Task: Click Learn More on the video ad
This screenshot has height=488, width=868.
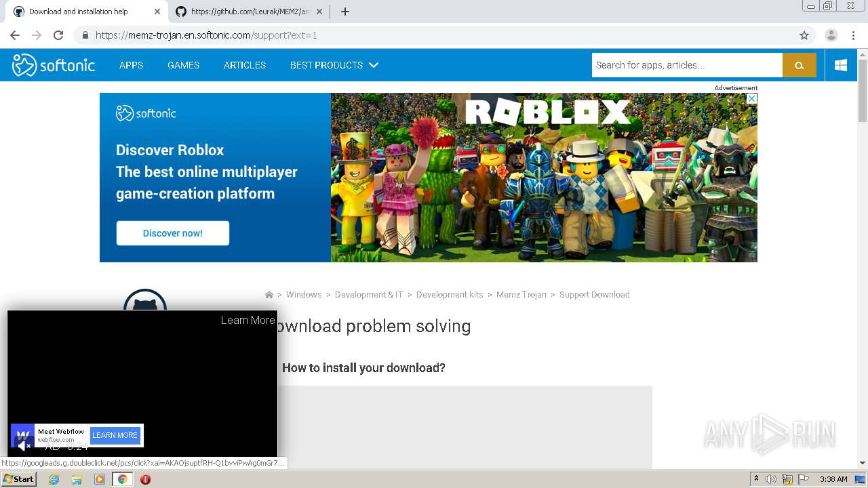Action: tap(248, 320)
